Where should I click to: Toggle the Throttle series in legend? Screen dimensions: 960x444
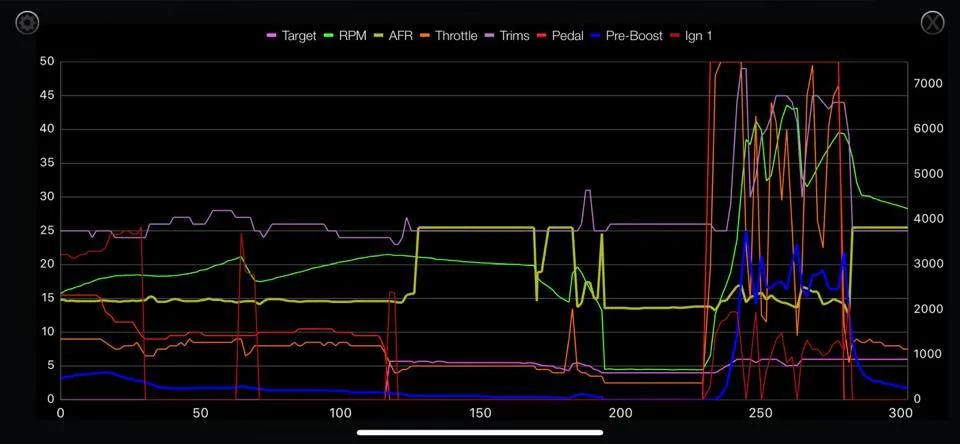(x=448, y=36)
